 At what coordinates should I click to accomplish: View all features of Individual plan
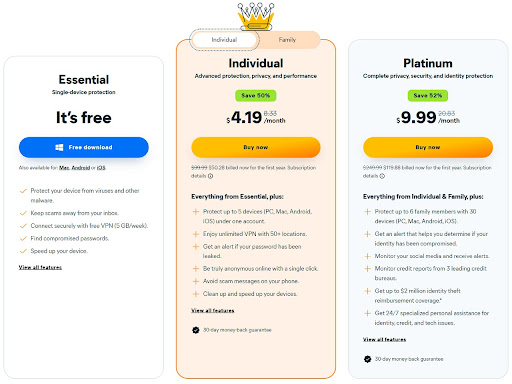(x=213, y=311)
